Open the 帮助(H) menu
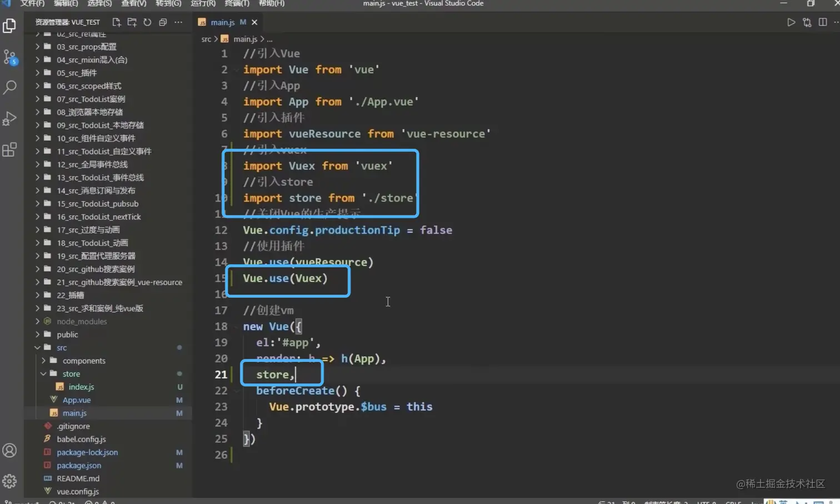 (x=272, y=3)
